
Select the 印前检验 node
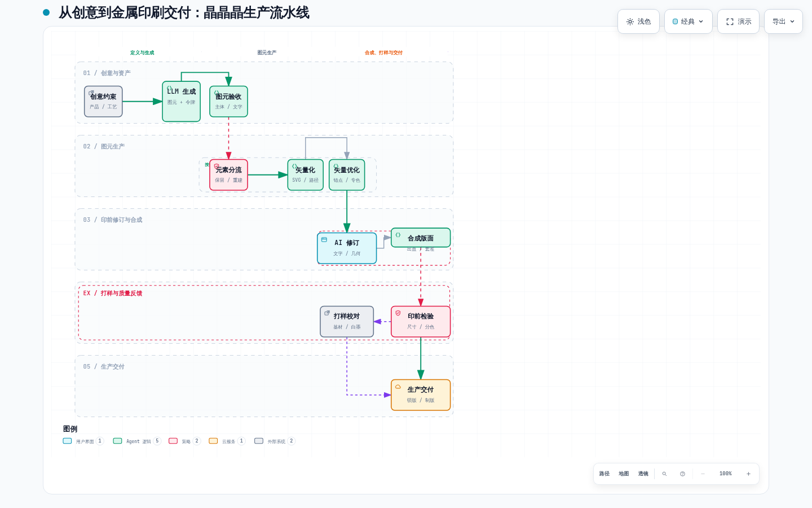(x=421, y=322)
